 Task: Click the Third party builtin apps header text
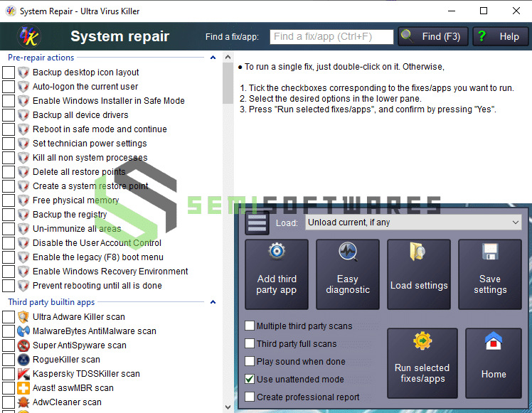click(51, 302)
